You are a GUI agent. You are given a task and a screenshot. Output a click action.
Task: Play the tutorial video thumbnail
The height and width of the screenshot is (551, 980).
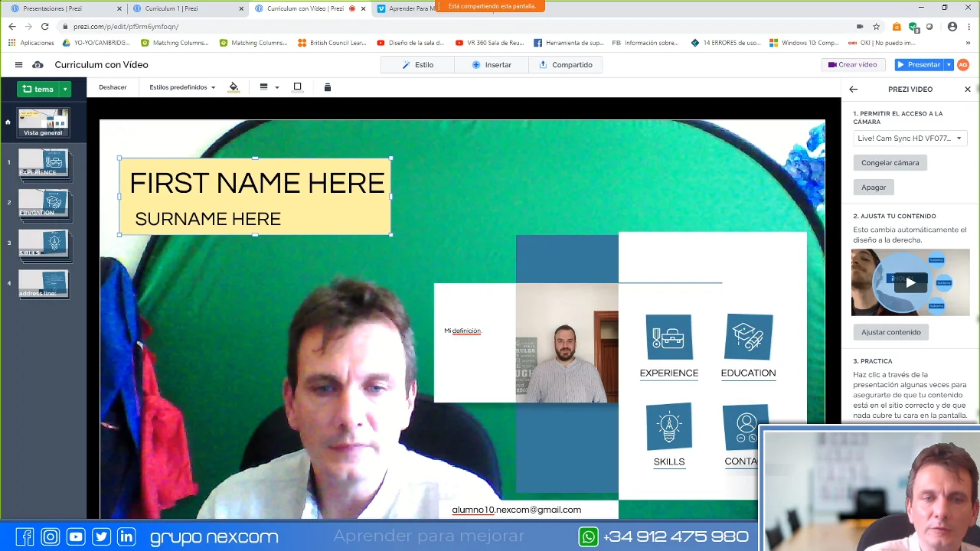click(x=910, y=282)
